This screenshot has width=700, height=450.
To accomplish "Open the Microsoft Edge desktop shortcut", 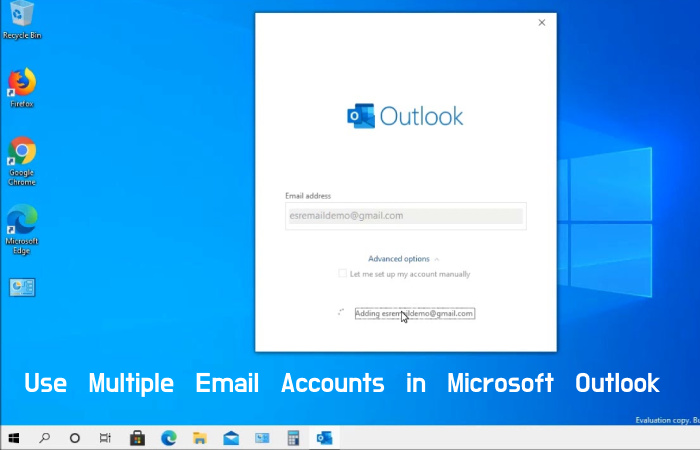I will [21, 229].
